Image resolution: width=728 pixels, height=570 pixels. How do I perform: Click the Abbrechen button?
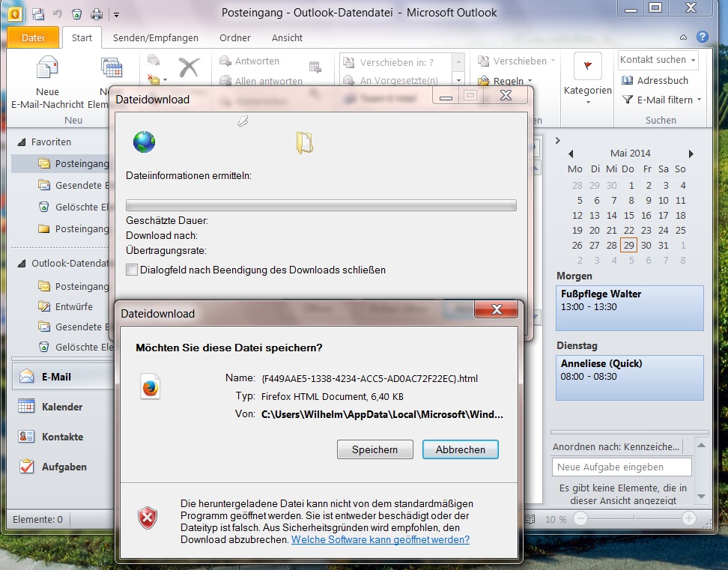(x=460, y=449)
